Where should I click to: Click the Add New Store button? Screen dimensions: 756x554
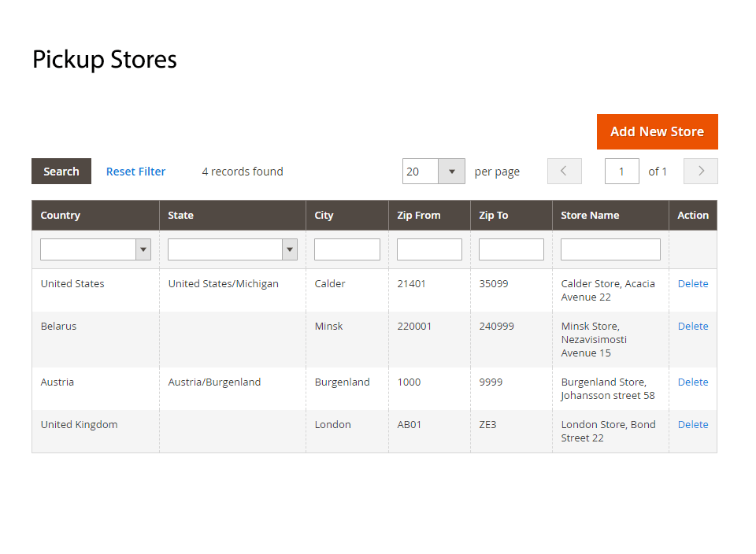pyautogui.click(x=657, y=131)
